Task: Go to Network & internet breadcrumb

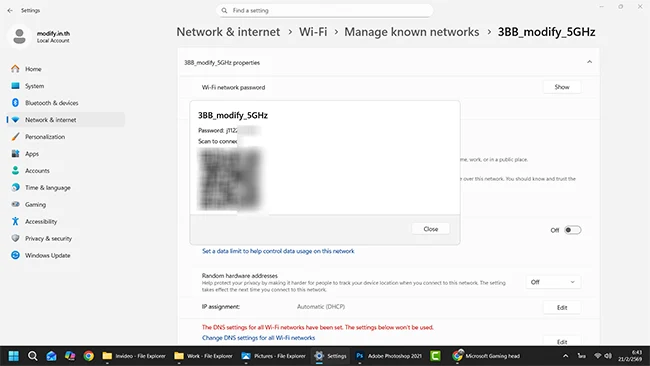Action: [x=228, y=32]
